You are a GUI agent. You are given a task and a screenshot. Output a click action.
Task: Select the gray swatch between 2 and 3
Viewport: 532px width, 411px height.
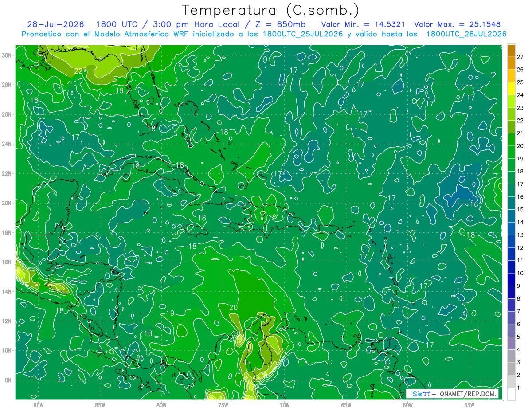pyautogui.click(x=511, y=368)
